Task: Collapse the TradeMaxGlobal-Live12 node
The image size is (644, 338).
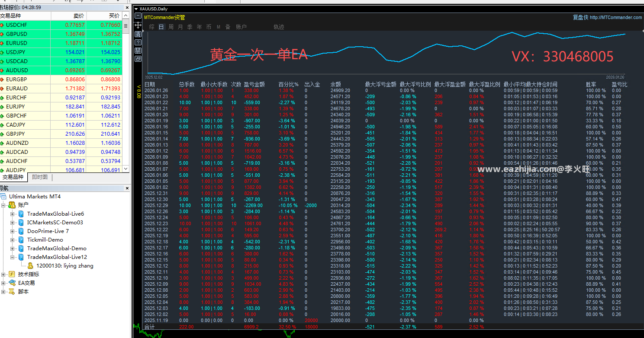Action: [x=12, y=257]
